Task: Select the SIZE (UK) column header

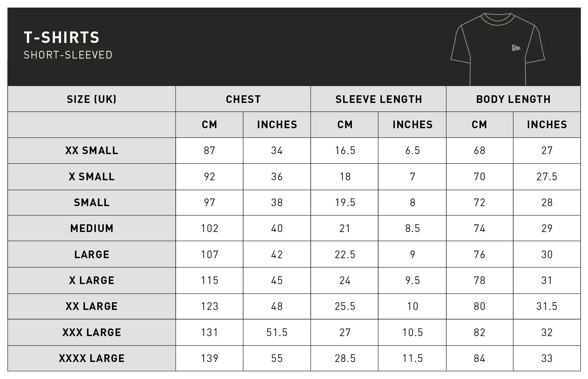Action: 92,99
